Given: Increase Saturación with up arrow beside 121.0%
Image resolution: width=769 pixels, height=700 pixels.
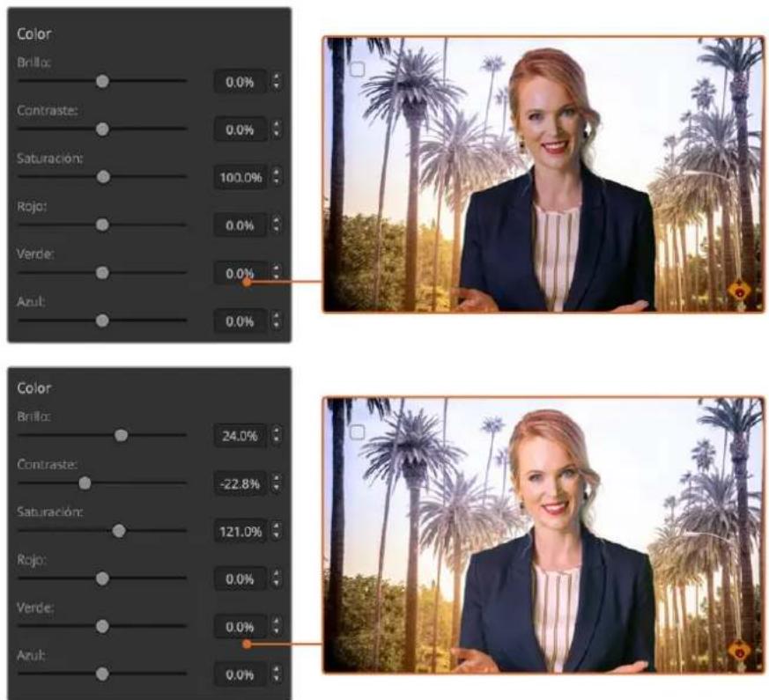Looking at the screenshot, I should (277, 526).
